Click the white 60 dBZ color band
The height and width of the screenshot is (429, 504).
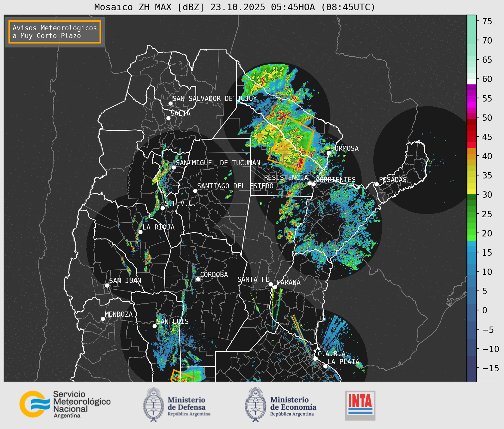pyautogui.click(x=472, y=81)
